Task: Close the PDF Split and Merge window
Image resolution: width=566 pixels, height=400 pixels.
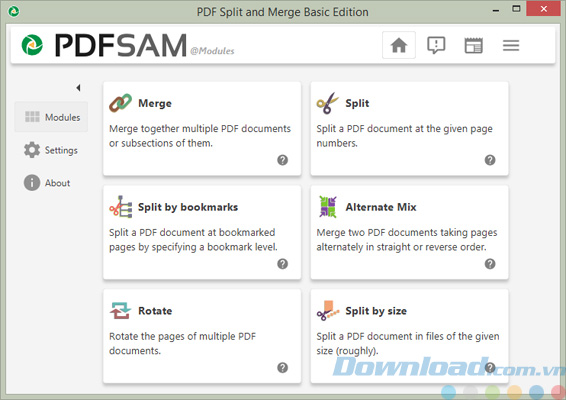Action: coord(544,9)
